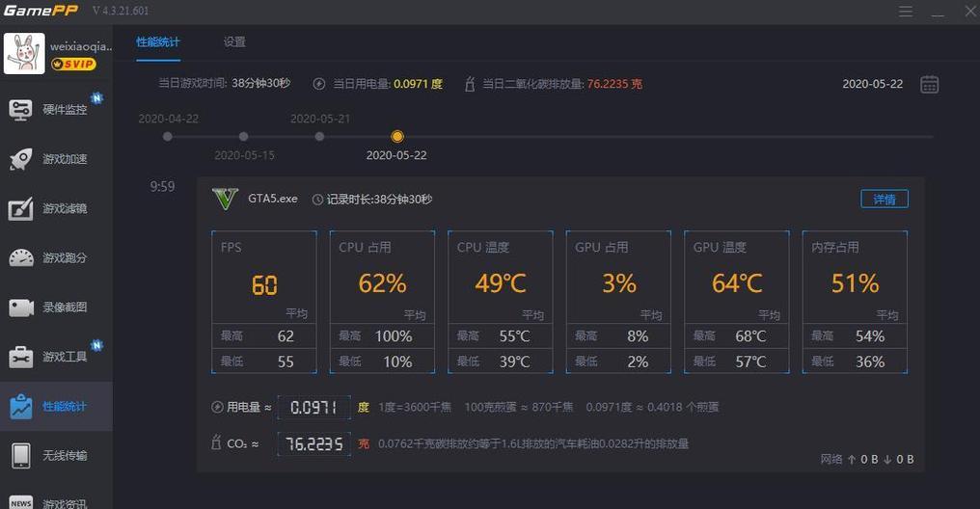Click the CO2 bottle icon beside 当日二氧化碳排放量
980x509 pixels.
click(470, 84)
